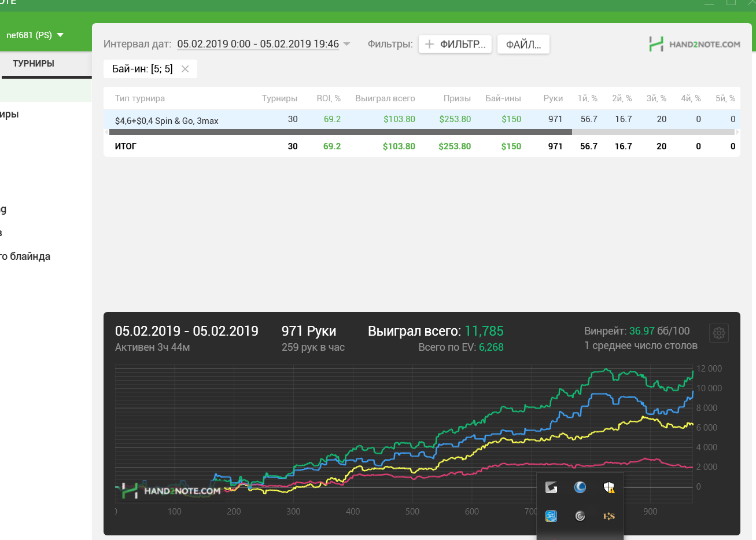Click the Выиграл всего 11,785 value
756x540 pixels.
point(484,331)
